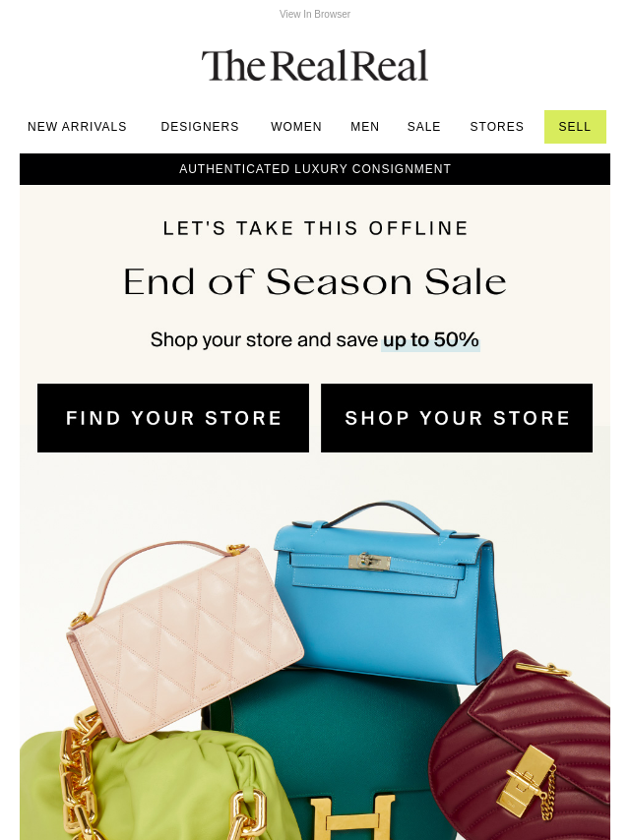
Task: Click the End of Season Sale headline
Action: coord(315,281)
